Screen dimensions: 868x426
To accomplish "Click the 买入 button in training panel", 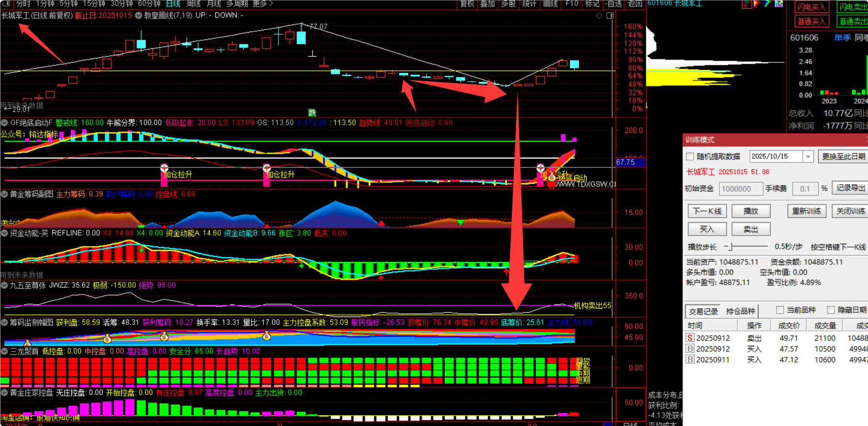I will pos(707,229).
